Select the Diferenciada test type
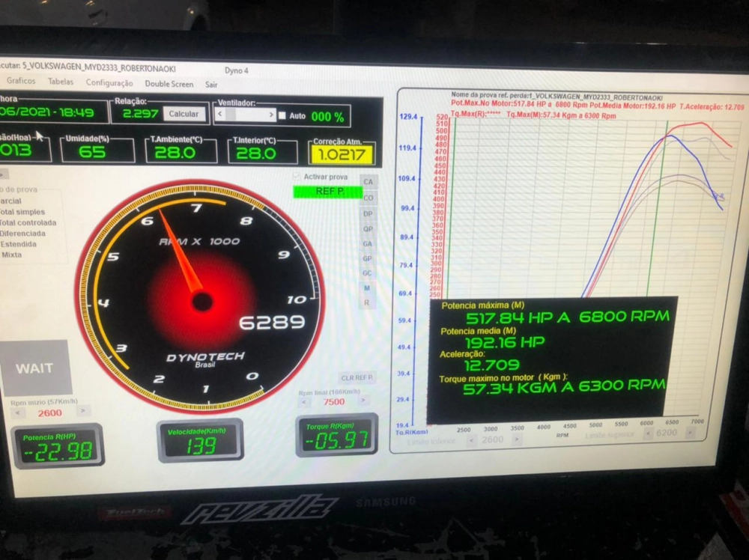The image size is (749, 560). [x=22, y=234]
